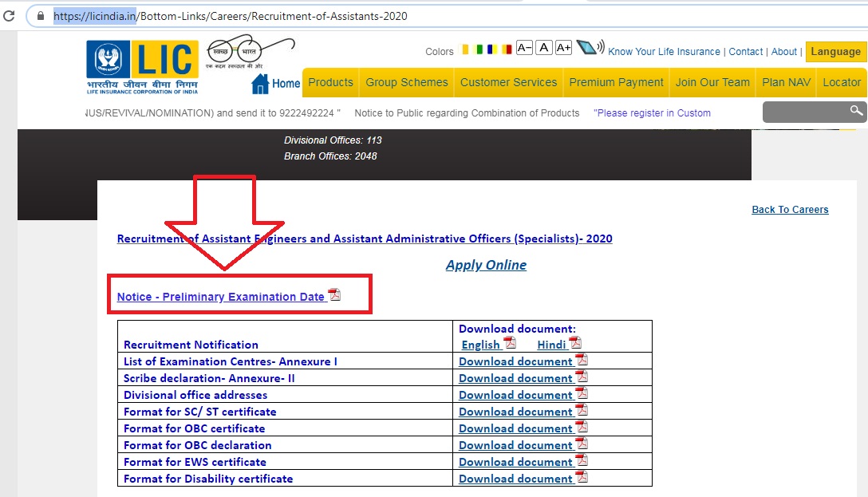868x497 pixels.
Task: Click PDF icon in Examination Centres Annexure I row
Action: [582, 360]
